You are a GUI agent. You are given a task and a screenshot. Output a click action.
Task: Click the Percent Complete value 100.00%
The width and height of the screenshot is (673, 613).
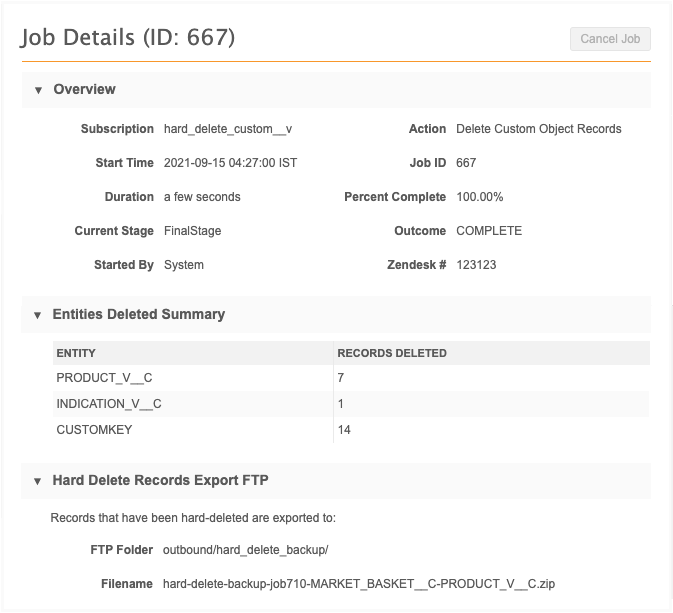pyautogui.click(x=480, y=197)
